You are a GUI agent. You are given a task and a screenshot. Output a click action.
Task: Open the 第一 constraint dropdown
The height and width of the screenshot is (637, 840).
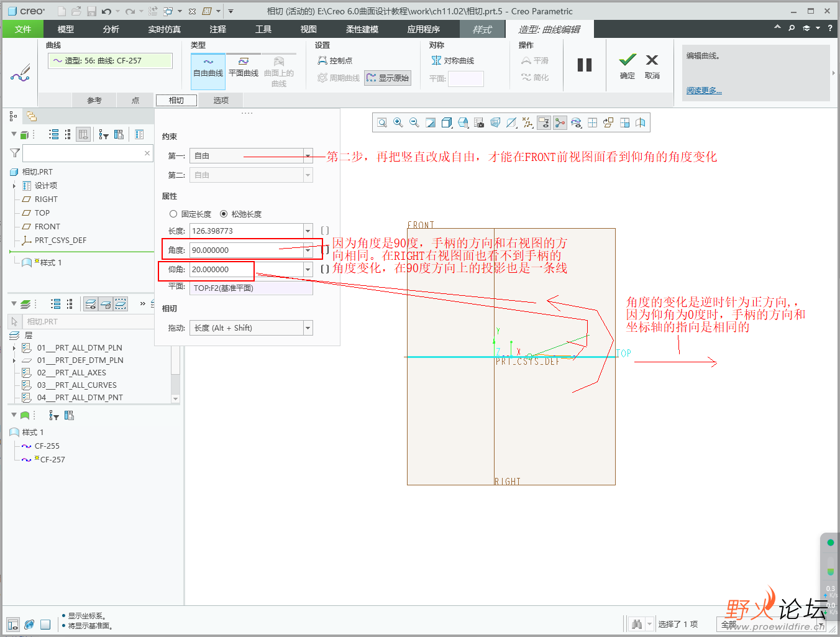click(308, 156)
